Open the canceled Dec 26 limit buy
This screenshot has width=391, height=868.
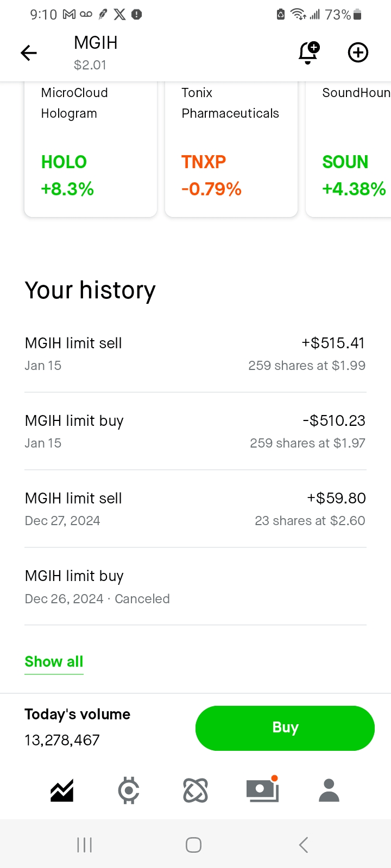click(195, 587)
